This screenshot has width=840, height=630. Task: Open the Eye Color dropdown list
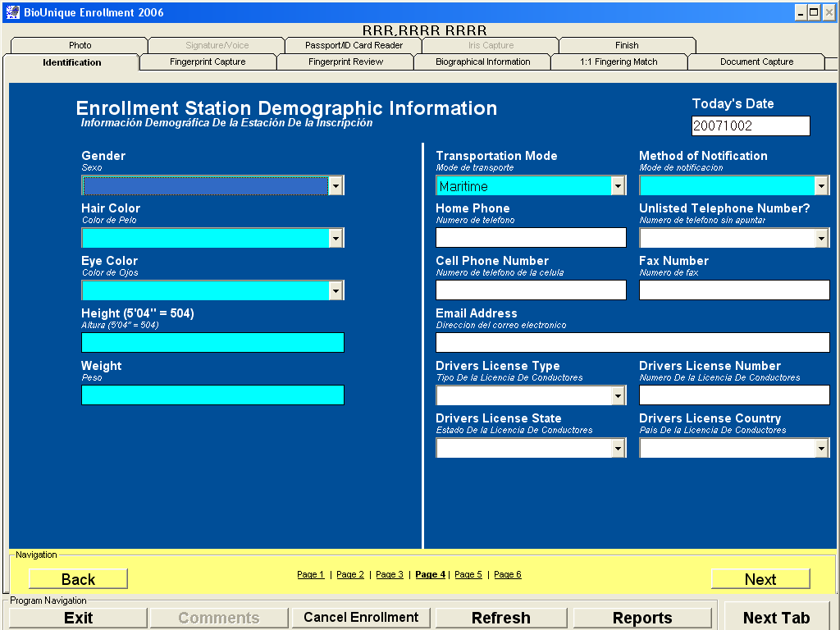(336, 291)
